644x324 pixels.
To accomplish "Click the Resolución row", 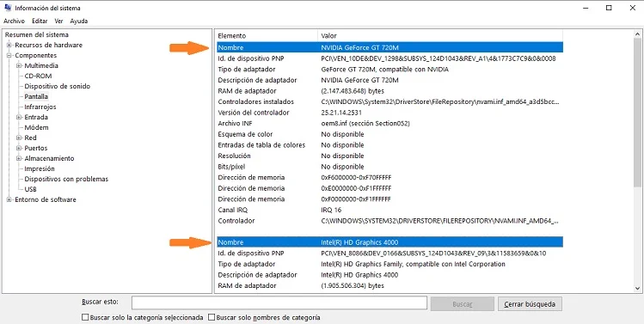I will 389,156.
